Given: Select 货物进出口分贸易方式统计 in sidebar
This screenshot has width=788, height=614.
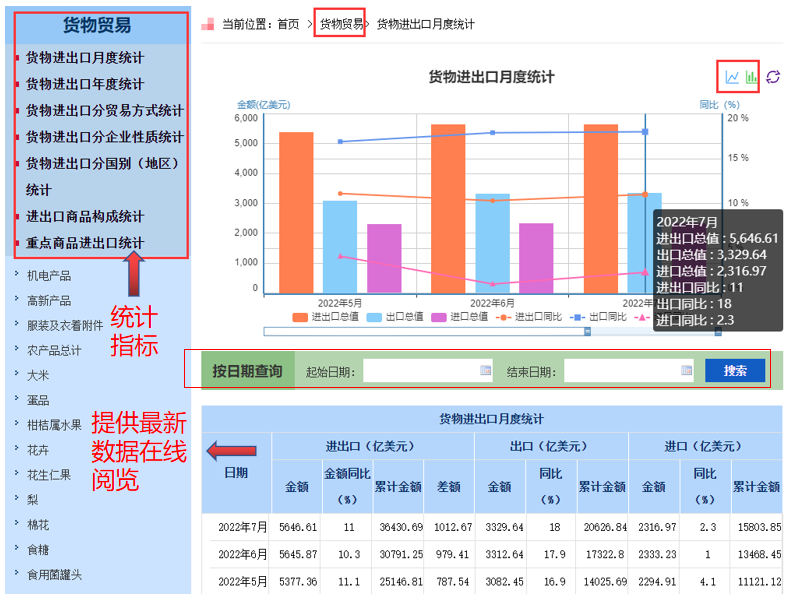Looking at the screenshot, I should [105, 110].
